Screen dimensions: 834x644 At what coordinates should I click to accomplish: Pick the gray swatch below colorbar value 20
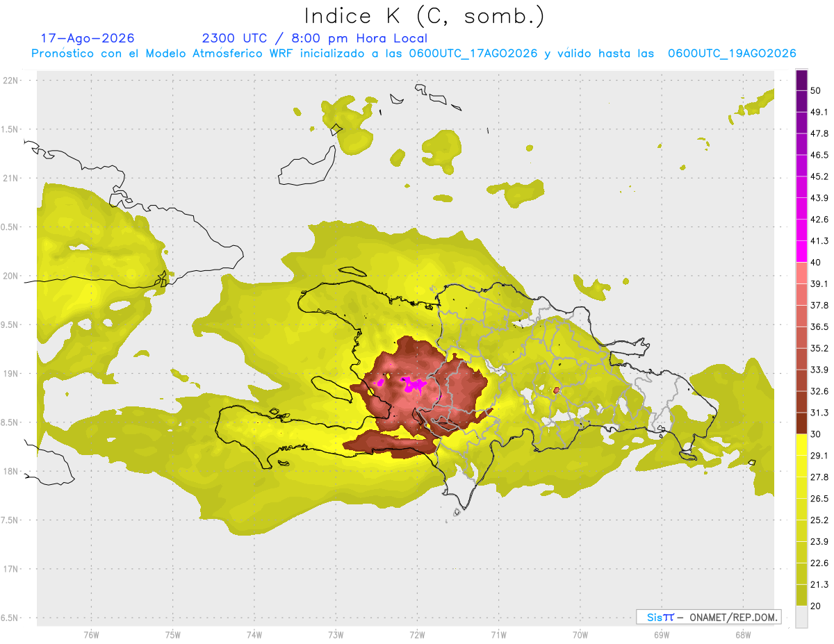coord(801,617)
